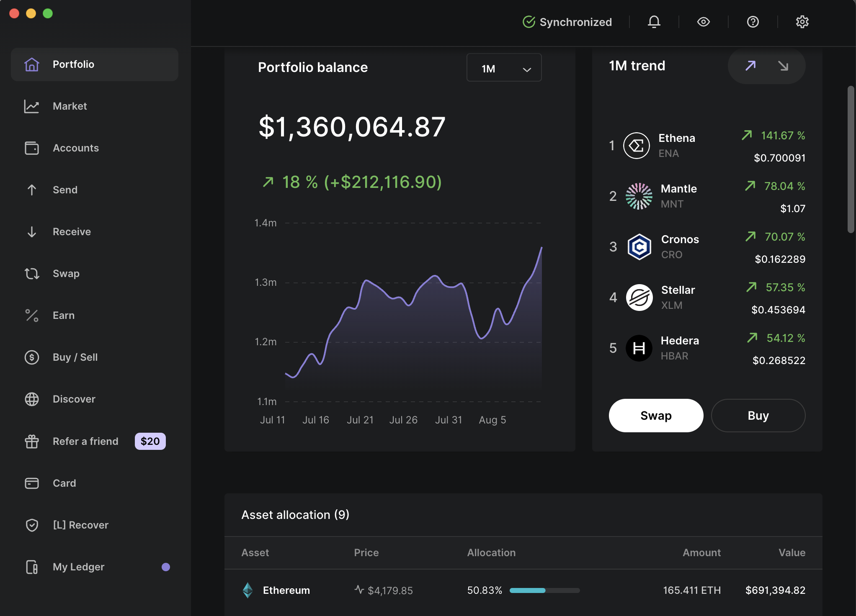Open the Portfolio home icon
Viewport: 856px width, 616px height.
tap(32, 64)
